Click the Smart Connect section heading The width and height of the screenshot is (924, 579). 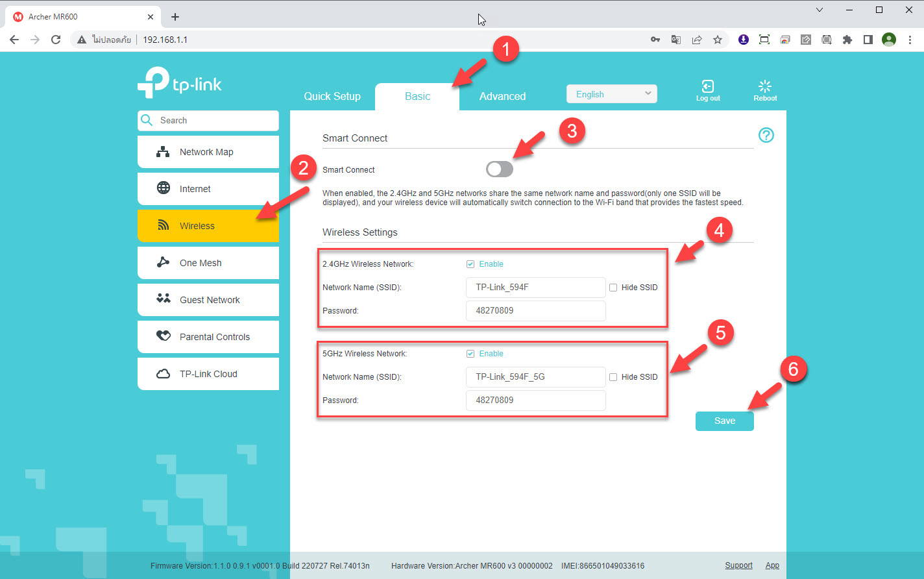pyautogui.click(x=355, y=138)
